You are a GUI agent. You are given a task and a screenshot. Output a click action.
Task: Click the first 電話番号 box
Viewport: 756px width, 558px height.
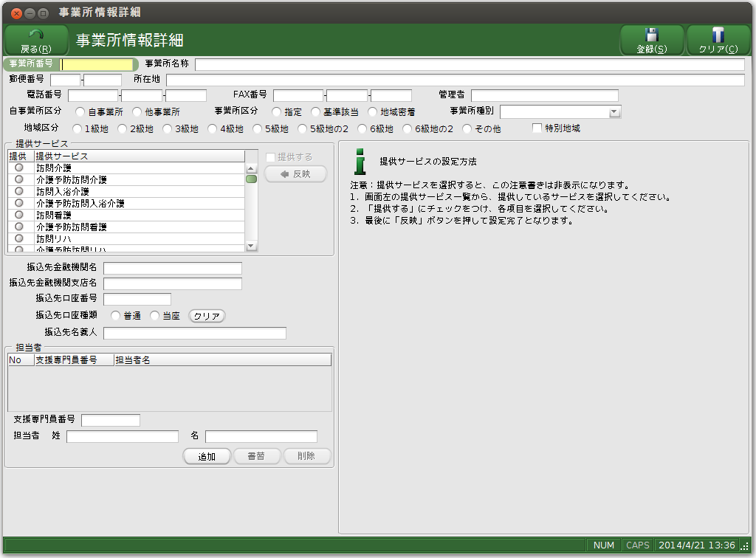tap(93, 95)
